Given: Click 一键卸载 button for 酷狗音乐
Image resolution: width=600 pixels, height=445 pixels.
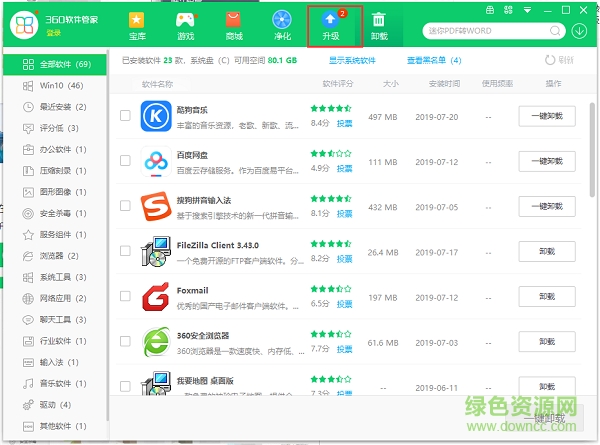Looking at the screenshot, I should (547, 116).
